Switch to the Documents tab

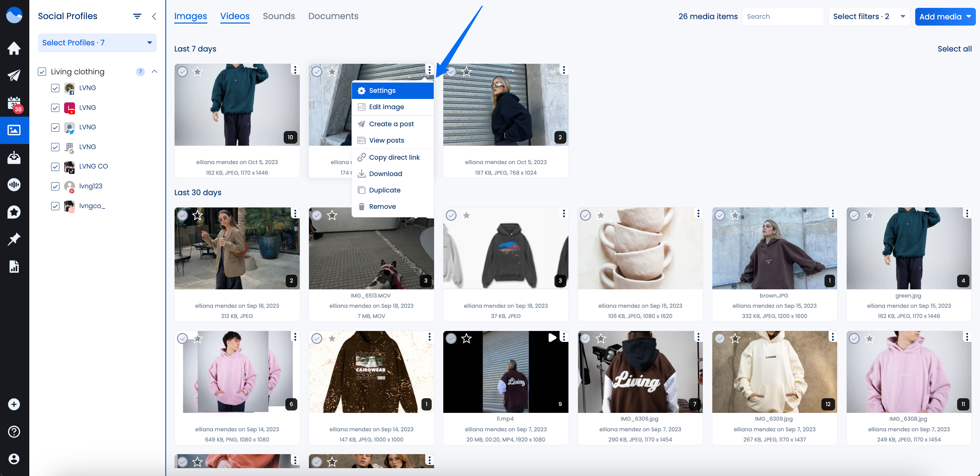pyautogui.click(x=333, y=16)
